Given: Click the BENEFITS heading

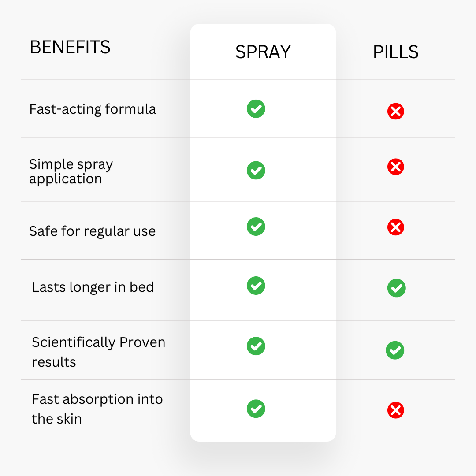Looking at the screenshot, I should (70, 47).
